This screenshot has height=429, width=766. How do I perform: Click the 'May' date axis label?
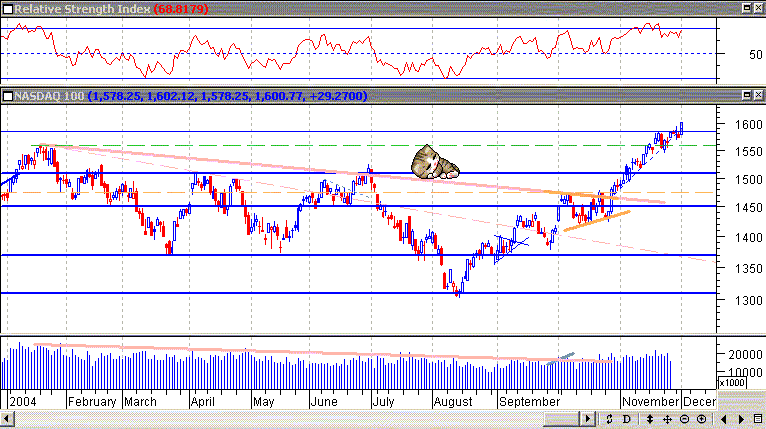click(264, 402)
